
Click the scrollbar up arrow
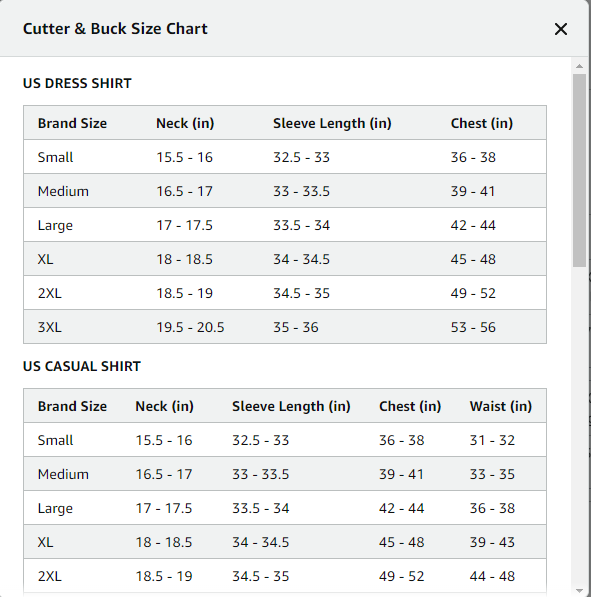click(x=580, y=66)
